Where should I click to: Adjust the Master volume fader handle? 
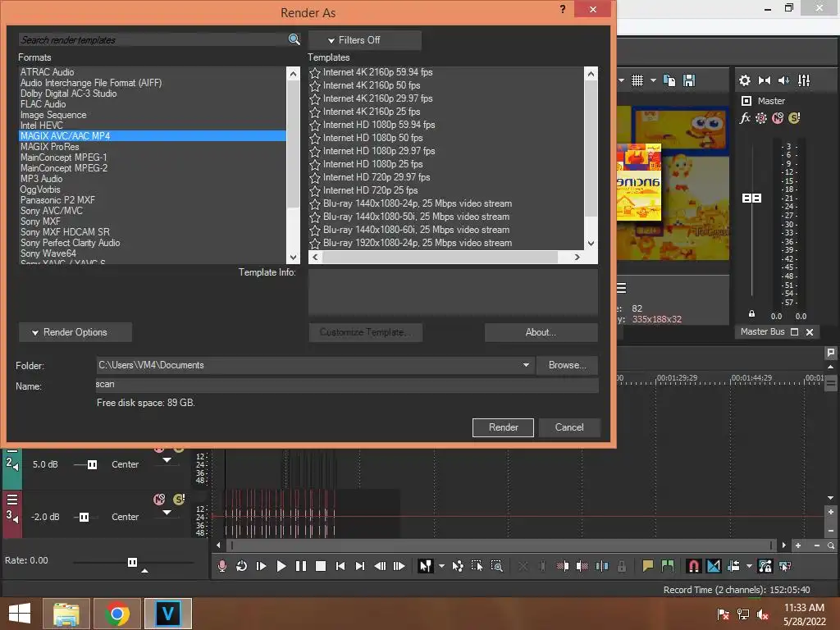click(x=751, y=199)
